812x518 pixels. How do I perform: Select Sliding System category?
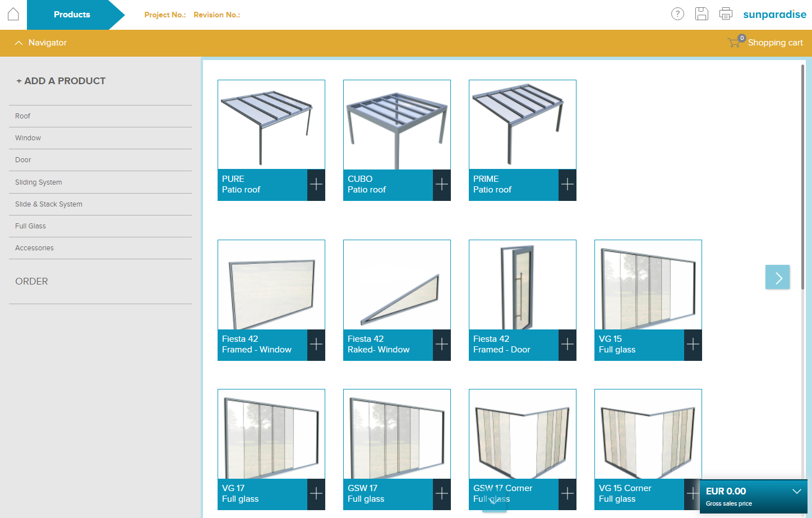[x=39, y=182]
